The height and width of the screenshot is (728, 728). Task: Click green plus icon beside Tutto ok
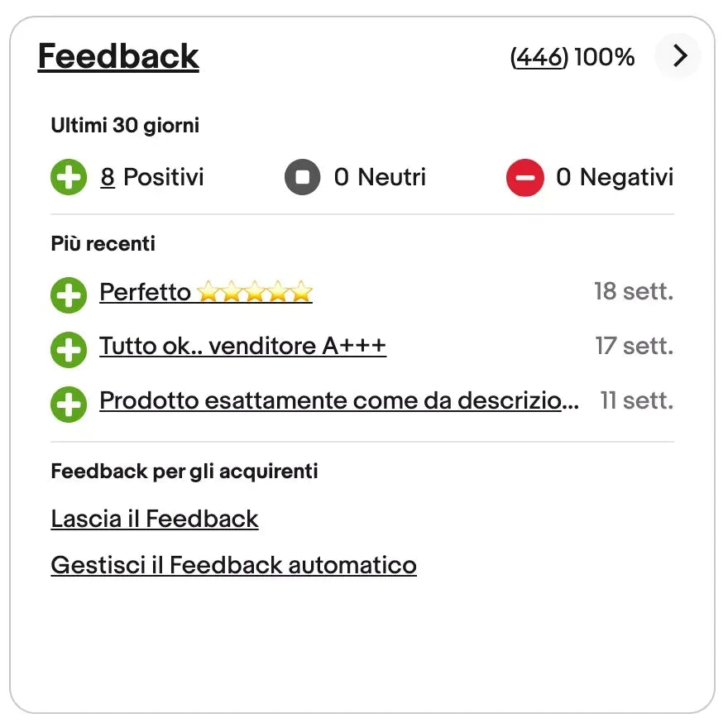pos(69,348)
